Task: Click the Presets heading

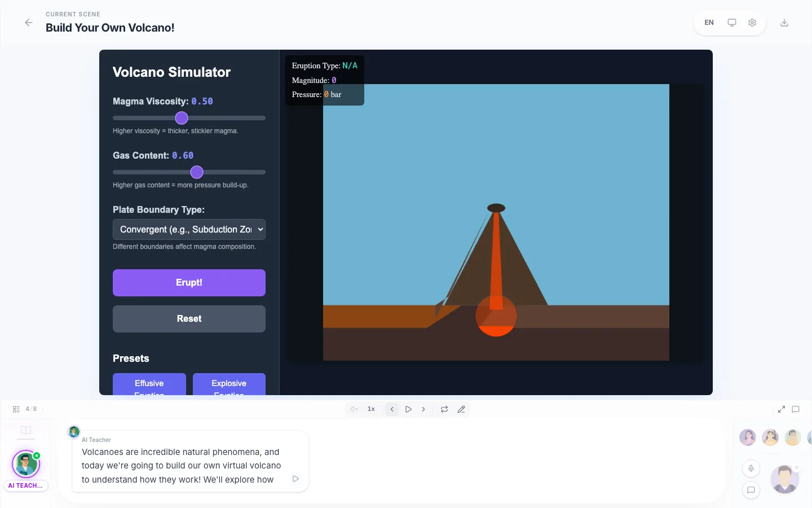Action: point(131,358)
